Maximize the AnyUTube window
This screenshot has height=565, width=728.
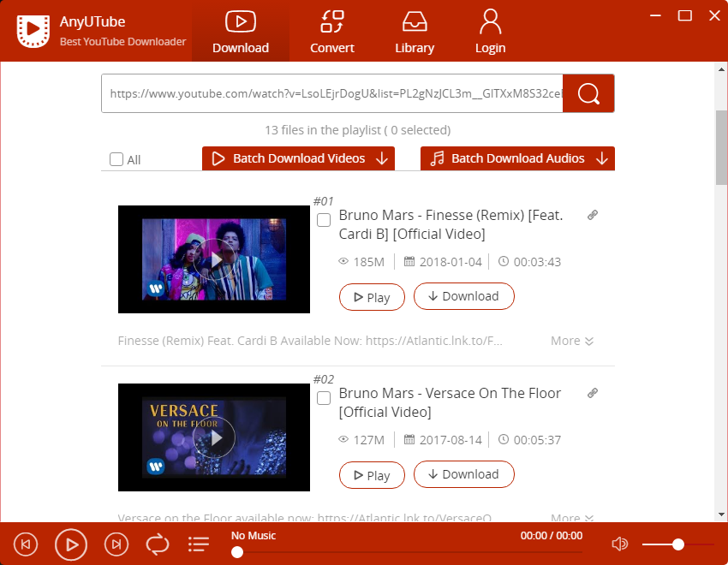coord(685,15)
